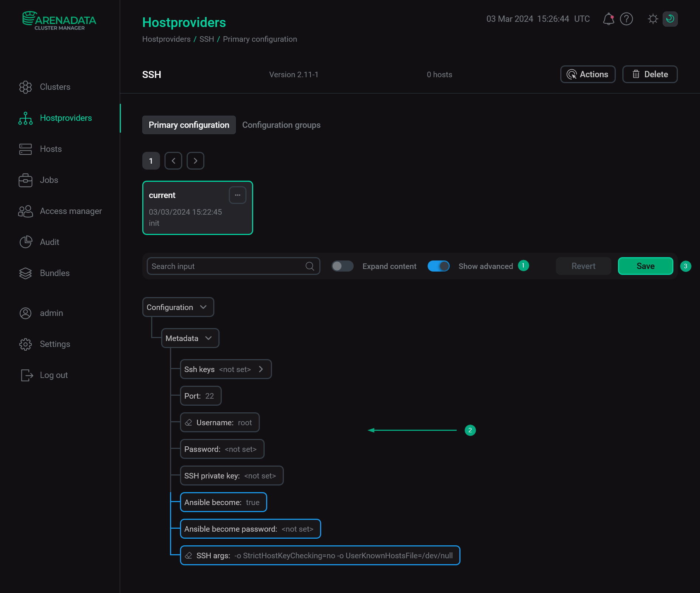Collapse the Metadata section
The image size is (700, 593).
(x=208, y=338)
